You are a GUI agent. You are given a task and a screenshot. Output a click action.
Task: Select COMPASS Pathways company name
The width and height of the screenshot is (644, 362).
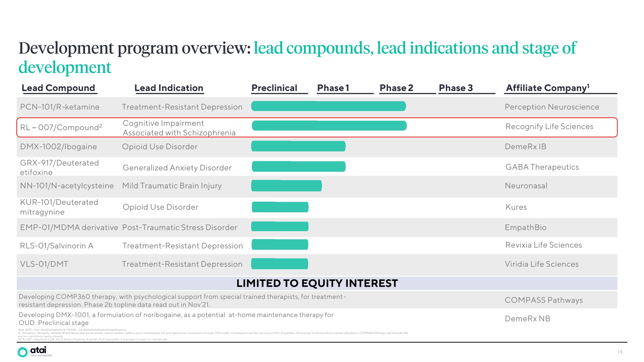pyautogui.click(x=544, y=300)
